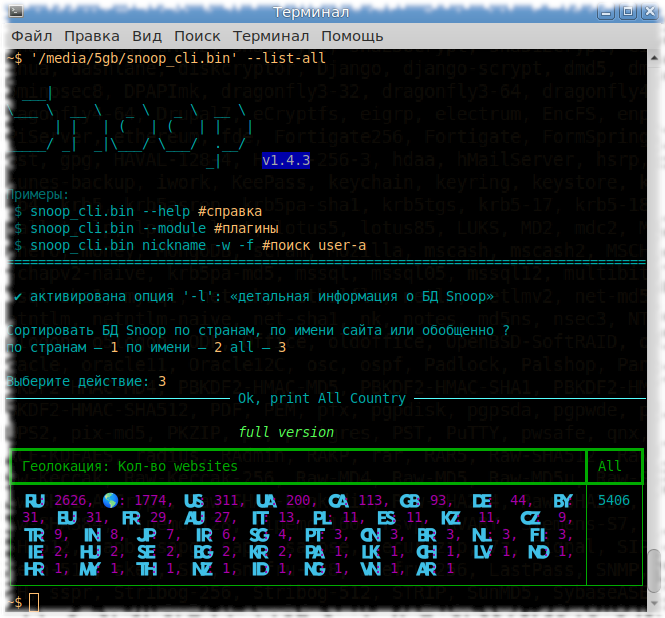Click the AU flag entry
This screenshot has width=665, height=618.
pos(195,518)
